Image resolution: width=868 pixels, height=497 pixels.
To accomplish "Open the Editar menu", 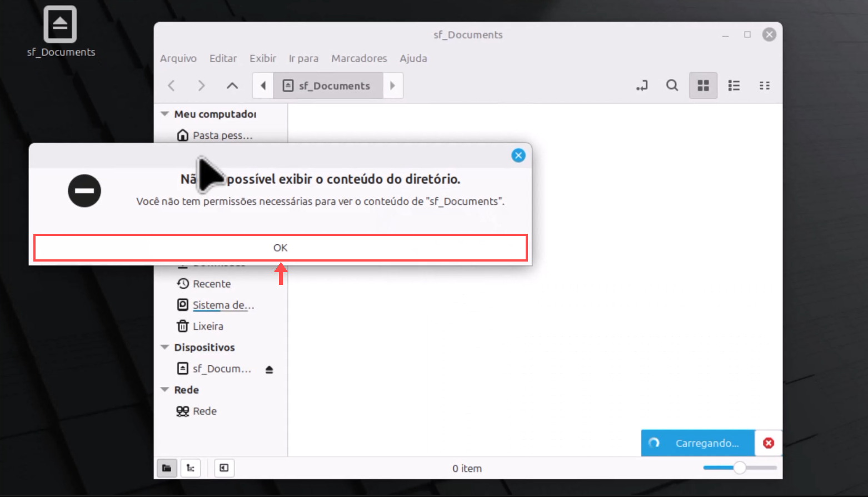I will [x=223, y=58].
